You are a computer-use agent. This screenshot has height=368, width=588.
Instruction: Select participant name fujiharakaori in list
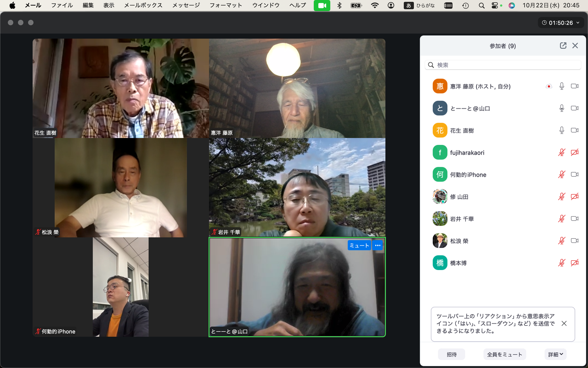[x=467, y=152]
